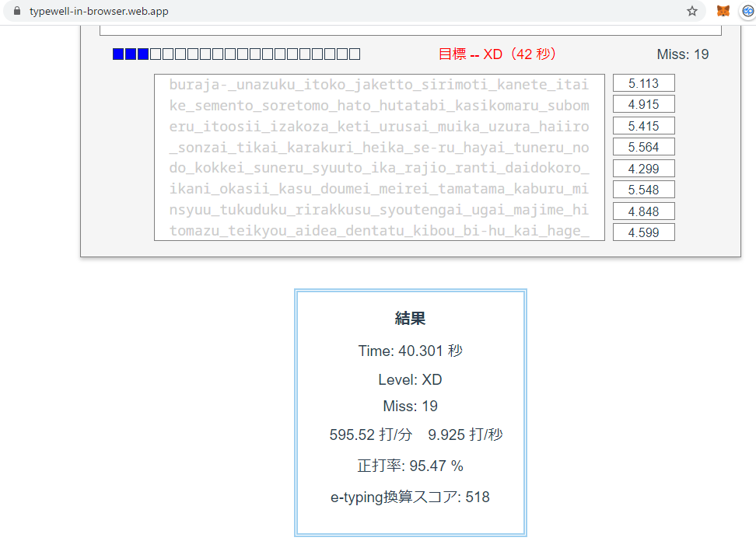
Task: Click the 9.925 打/秒 speed value
Action: click(x=465, y=435)
